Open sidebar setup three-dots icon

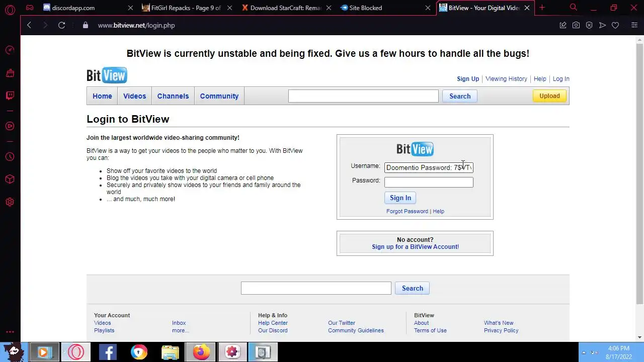pos(10,332)
